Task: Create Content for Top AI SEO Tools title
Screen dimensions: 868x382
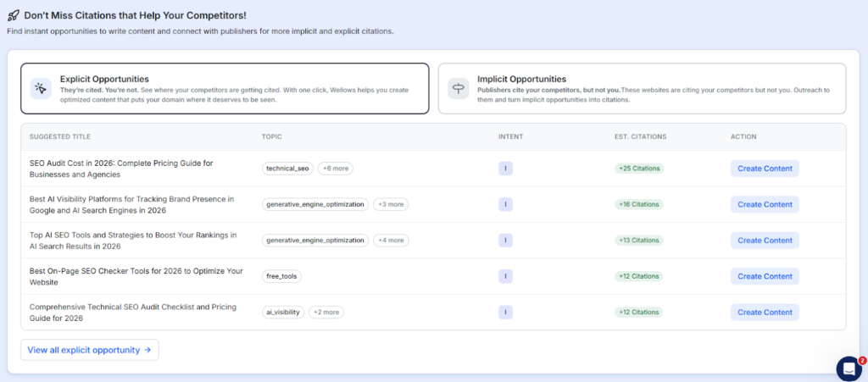Action: (x=765, y=241)
